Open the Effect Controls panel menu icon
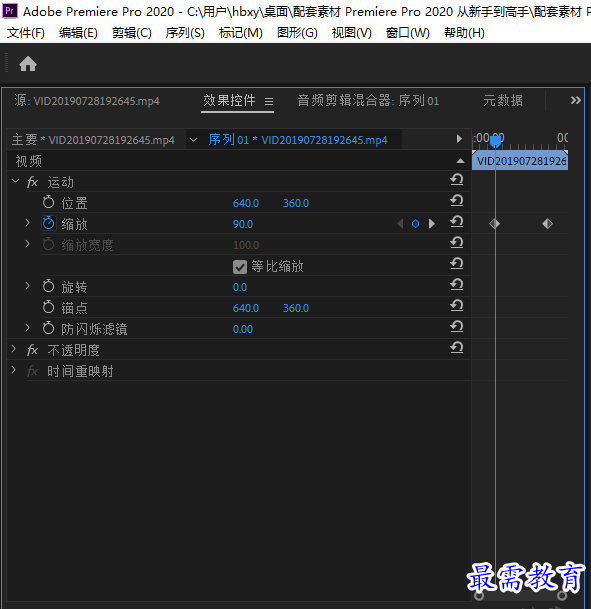Viewport: 591px width, 609px height. pos(269,101)
